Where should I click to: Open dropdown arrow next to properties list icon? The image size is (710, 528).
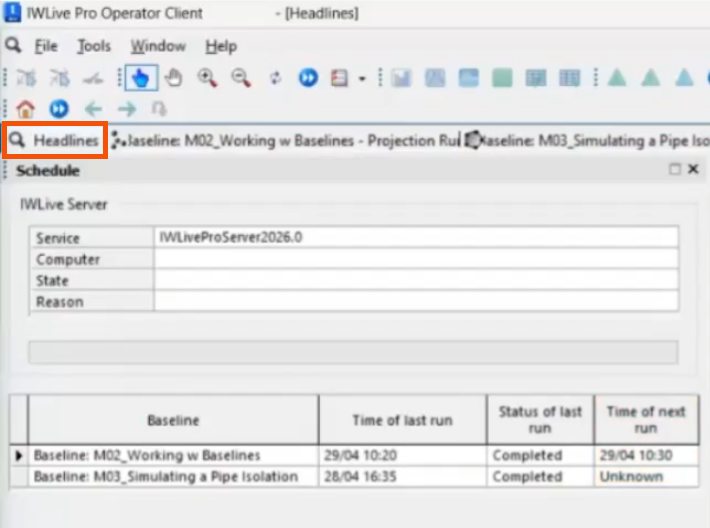point(362,79)
